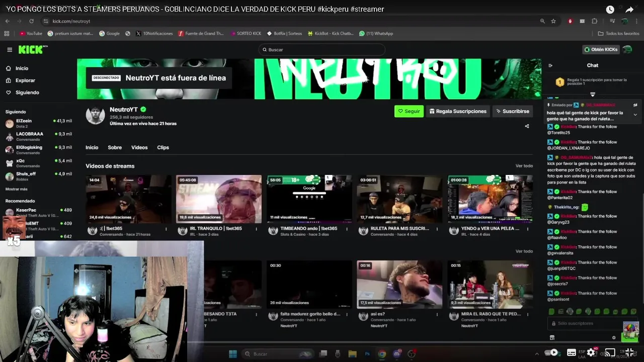Open Photoshop from the taskbar
644x362 pixels.
click(x=367, y=353)
